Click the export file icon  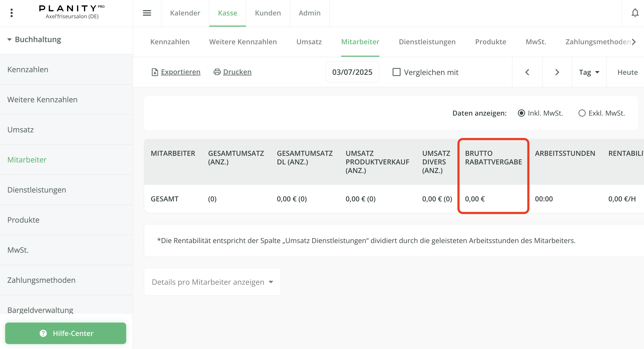(x=155, y=72)
